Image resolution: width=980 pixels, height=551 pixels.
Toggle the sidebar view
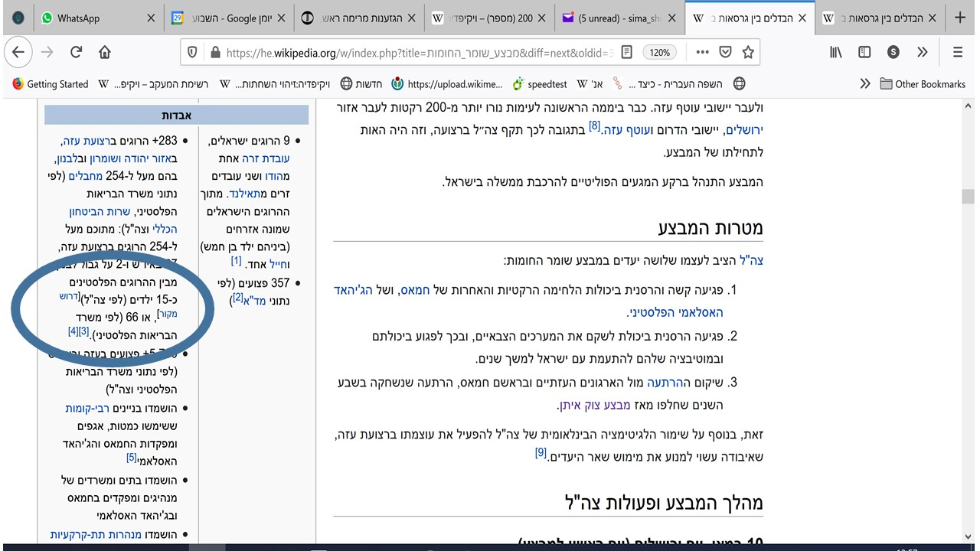864,52
